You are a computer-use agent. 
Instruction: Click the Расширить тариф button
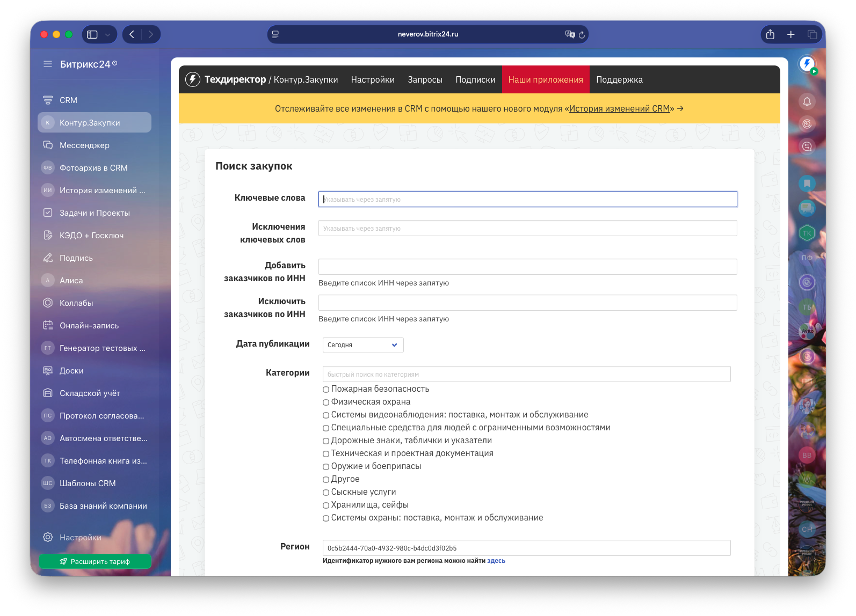click(x=95, y=561)
